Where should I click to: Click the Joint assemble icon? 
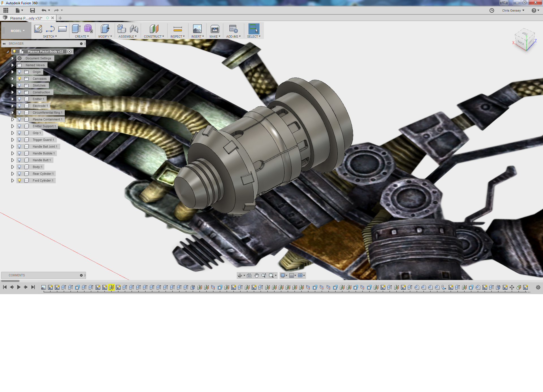(x=134, y=29)
